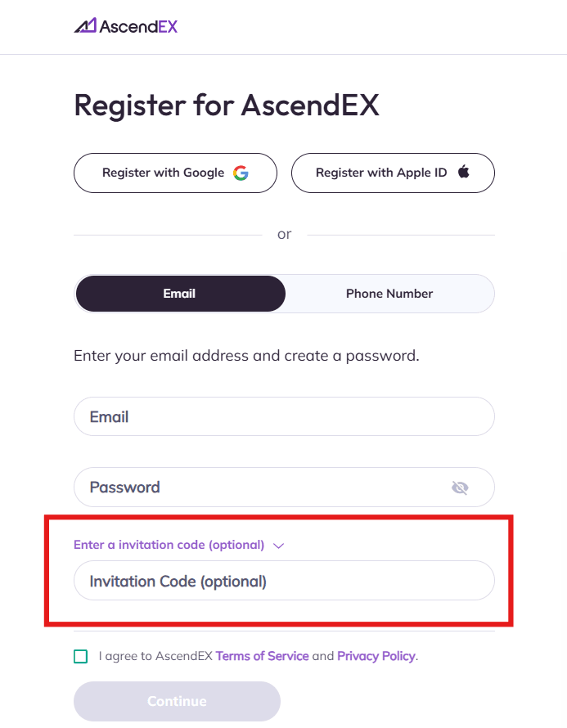Image resolution: width=567 pixels, height=728 pixels.
Task: Click the Google icon on the register button
Action: click(240, 173)
